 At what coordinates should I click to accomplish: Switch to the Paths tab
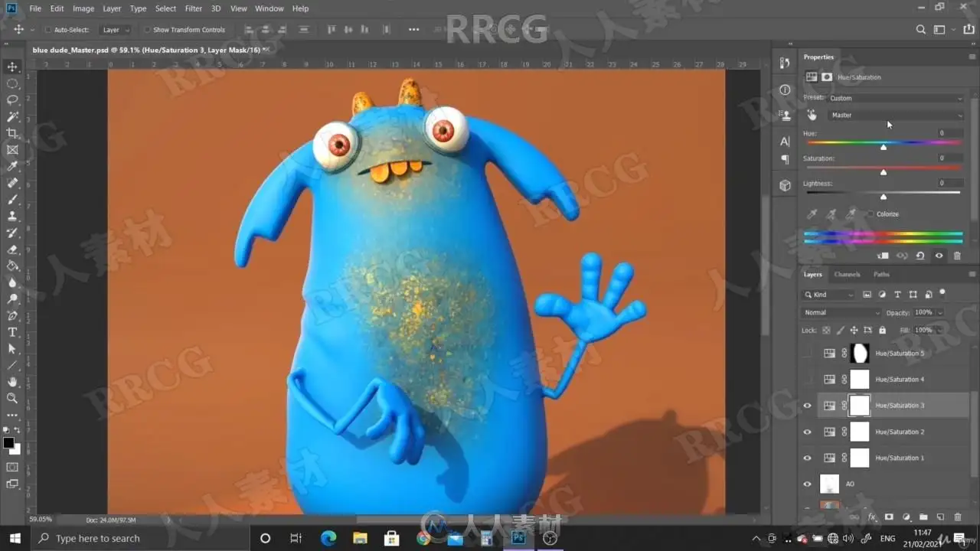(881, 274)
